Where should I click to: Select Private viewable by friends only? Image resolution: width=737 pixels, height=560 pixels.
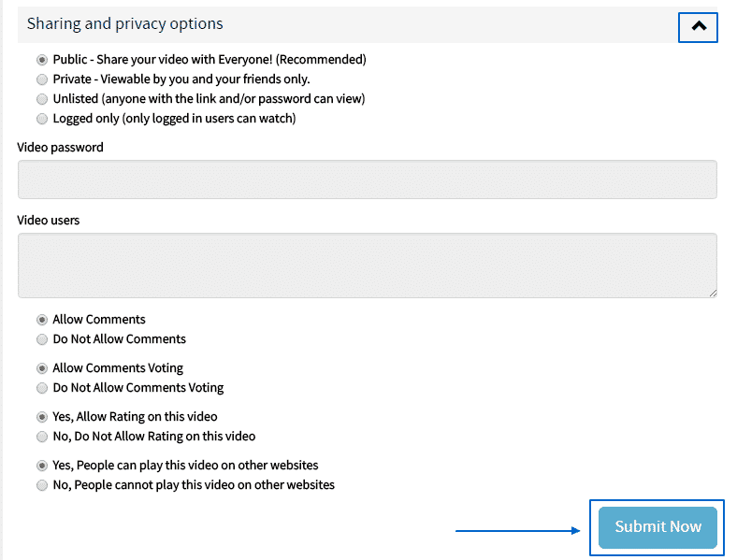42,79
